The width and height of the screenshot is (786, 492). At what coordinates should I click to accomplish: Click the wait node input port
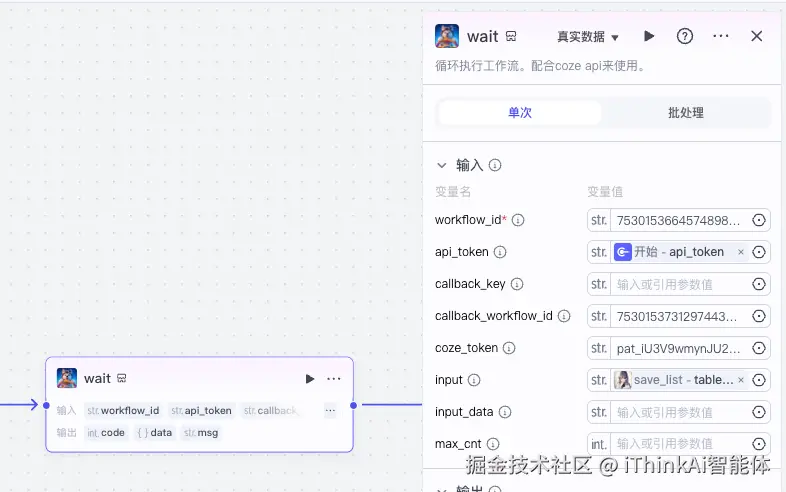click(x=46, y=405)
